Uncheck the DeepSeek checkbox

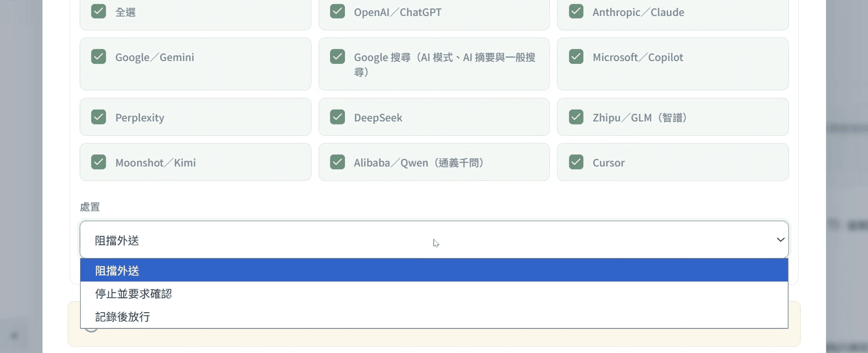tap(337, 117)
